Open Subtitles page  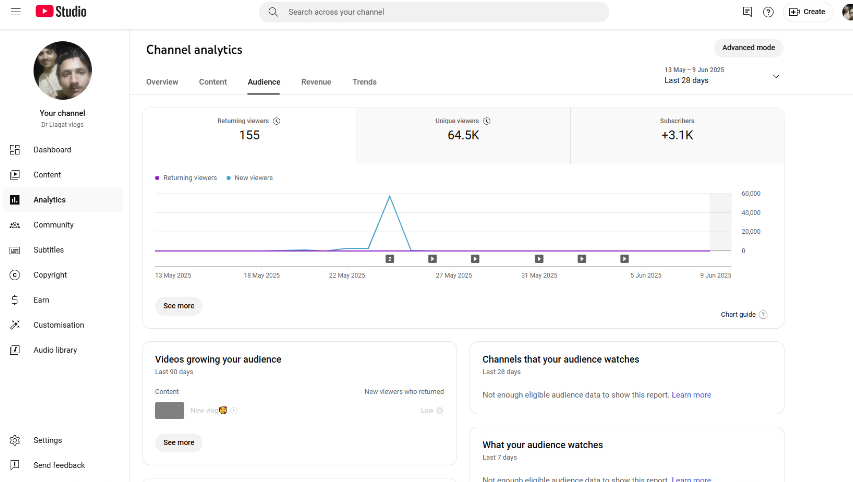pos(63,250)
